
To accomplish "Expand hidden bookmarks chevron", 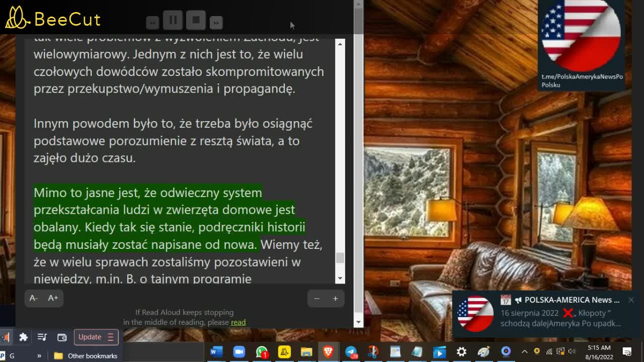I will [39, 356].
